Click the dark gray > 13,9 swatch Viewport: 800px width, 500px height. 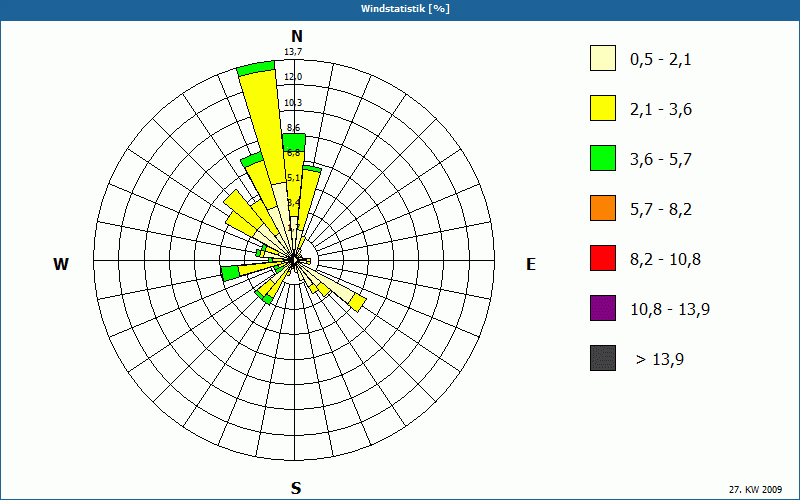tap(603, 358)
